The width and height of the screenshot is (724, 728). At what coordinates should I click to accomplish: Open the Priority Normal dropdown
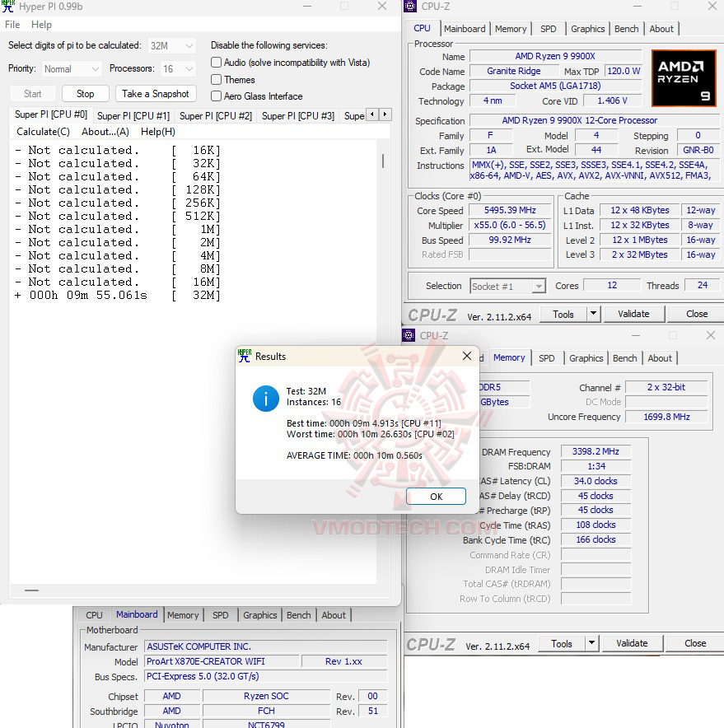(x=72, y=68)
